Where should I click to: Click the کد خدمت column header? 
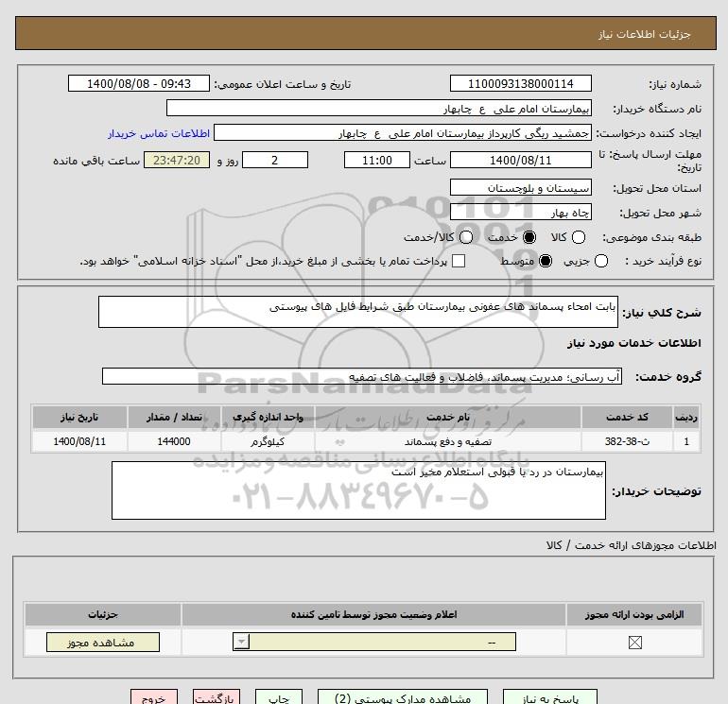[627, 417]
